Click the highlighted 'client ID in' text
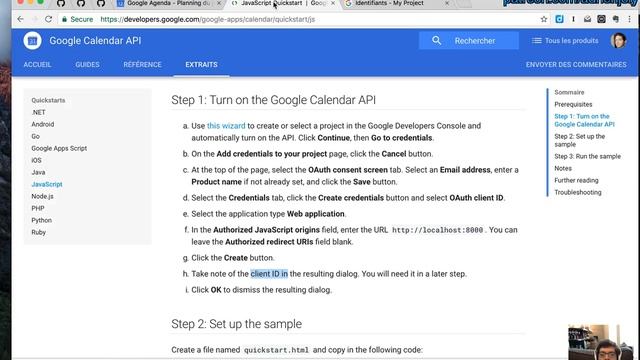 pos(269,274)
